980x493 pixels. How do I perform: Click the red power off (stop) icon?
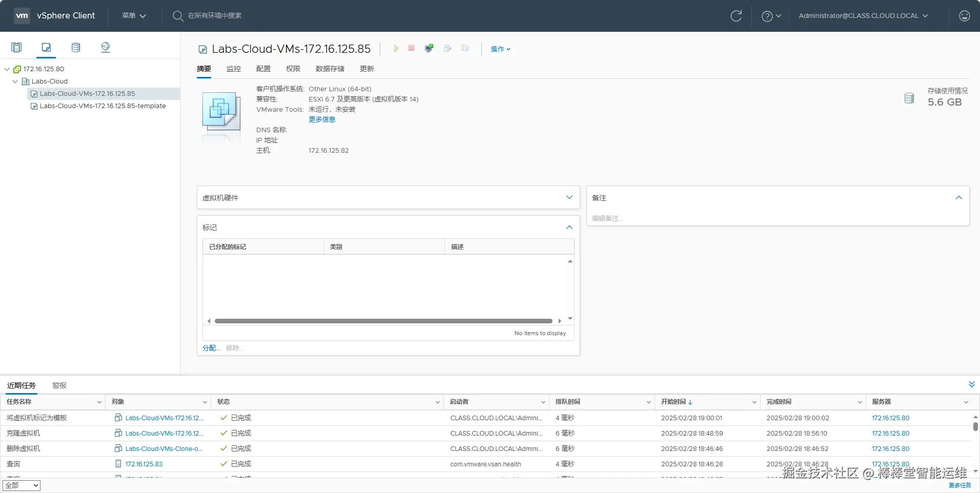pos(411,48)
